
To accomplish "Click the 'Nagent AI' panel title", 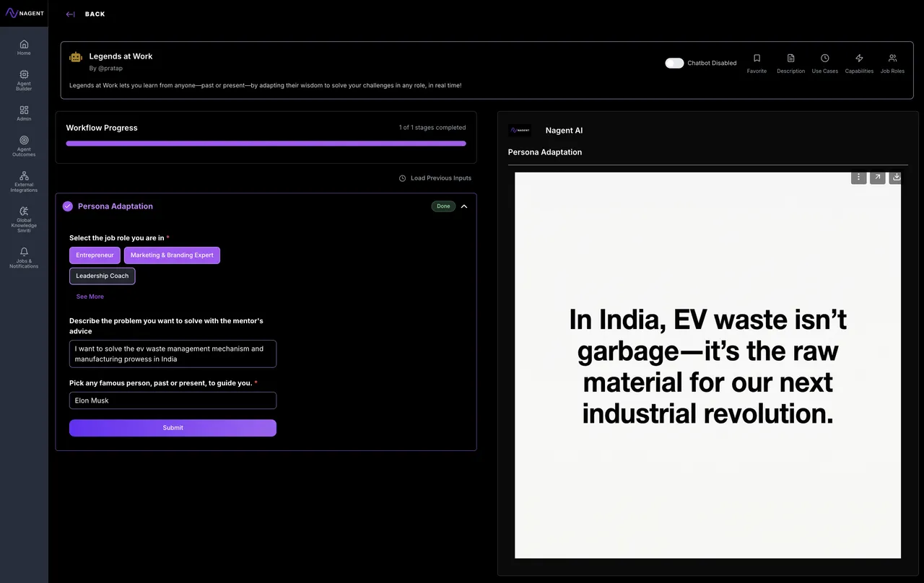I will (564, 131).
